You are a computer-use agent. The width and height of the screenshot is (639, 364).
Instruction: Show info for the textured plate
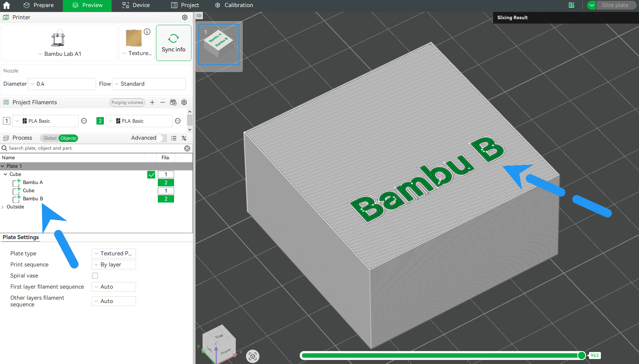coord(147,32)
